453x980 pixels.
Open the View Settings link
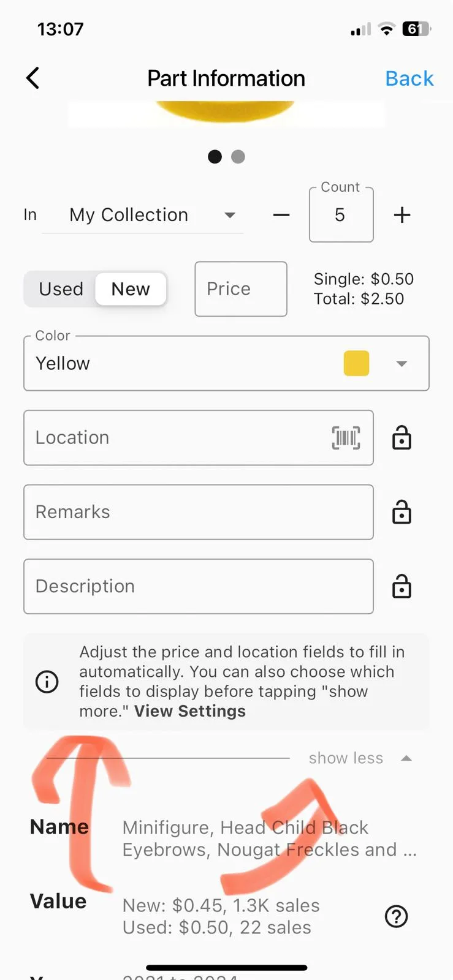tap(190, 711)
